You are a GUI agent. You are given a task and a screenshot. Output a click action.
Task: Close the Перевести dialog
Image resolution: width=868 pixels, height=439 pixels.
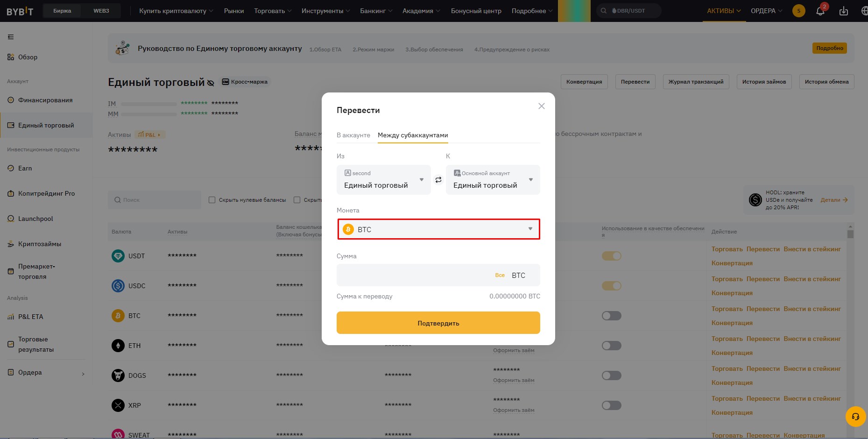click(542, 106)
